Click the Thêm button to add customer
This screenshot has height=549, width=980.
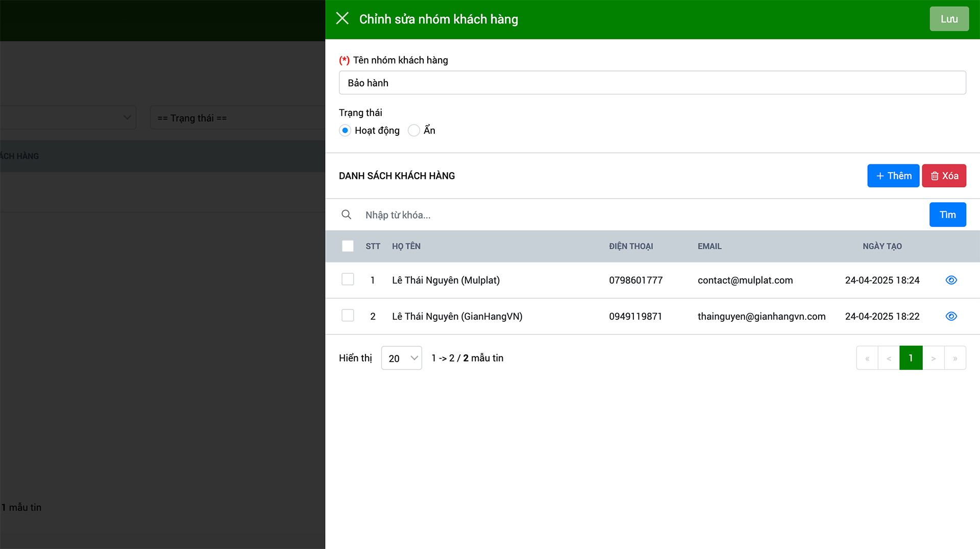tap(893, 176)
